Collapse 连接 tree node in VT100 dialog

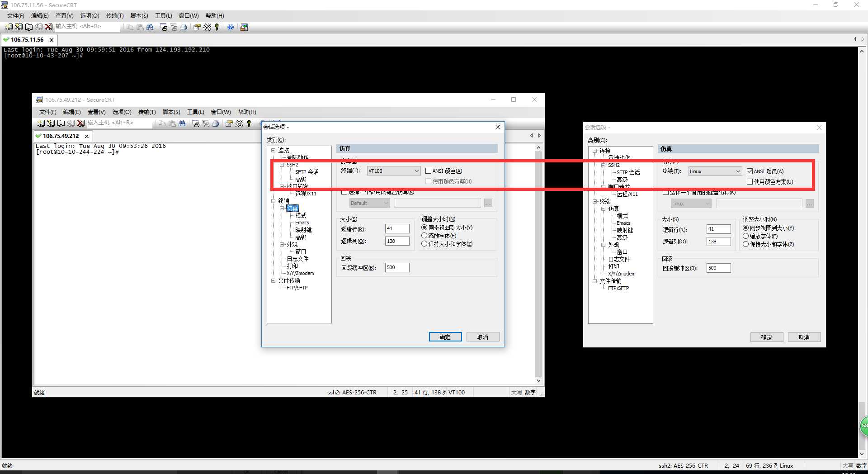(x=273, y=150)
